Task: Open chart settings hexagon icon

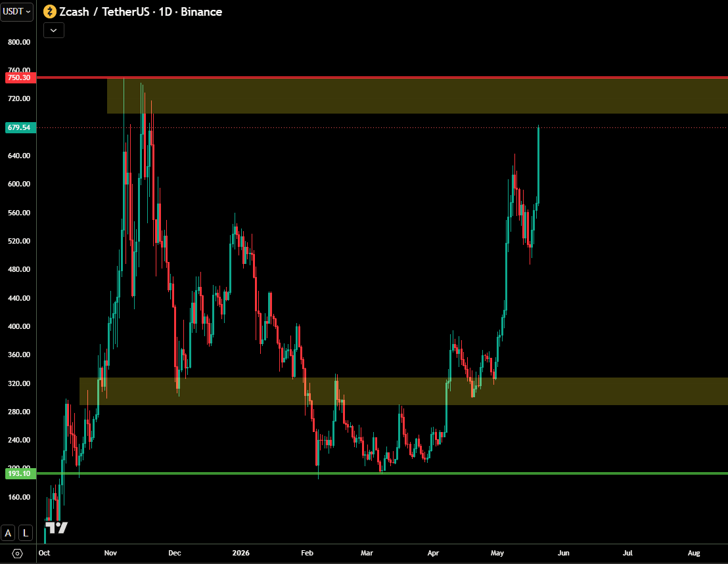Action: (x=17, y=553)
